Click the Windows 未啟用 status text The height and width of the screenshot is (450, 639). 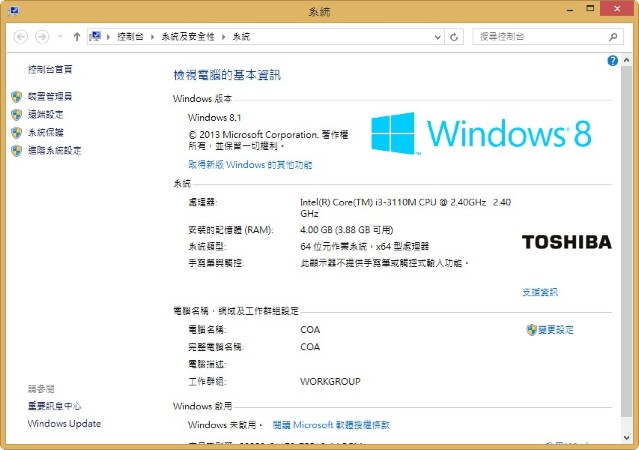[x=225, y=425]
